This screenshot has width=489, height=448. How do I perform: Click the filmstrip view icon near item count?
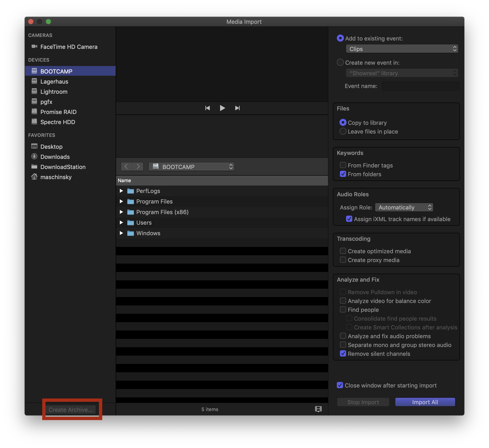pyautogui.click(x=318, y=409)
